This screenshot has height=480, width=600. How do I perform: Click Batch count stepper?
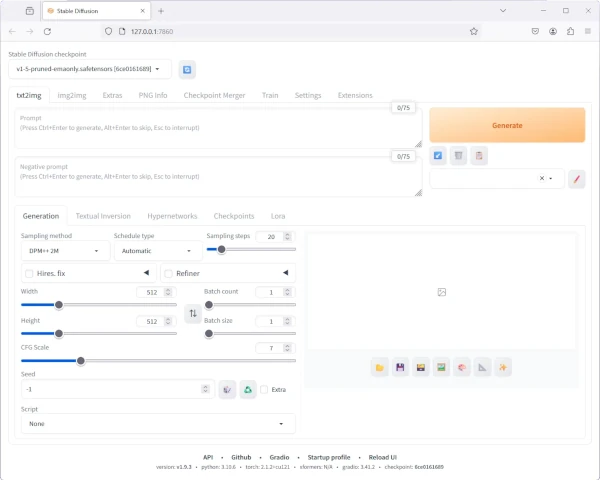(x=287, y=292)
